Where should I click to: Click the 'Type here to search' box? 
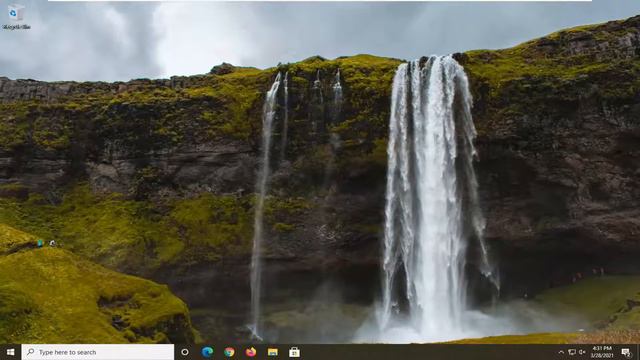pos(98,352)
